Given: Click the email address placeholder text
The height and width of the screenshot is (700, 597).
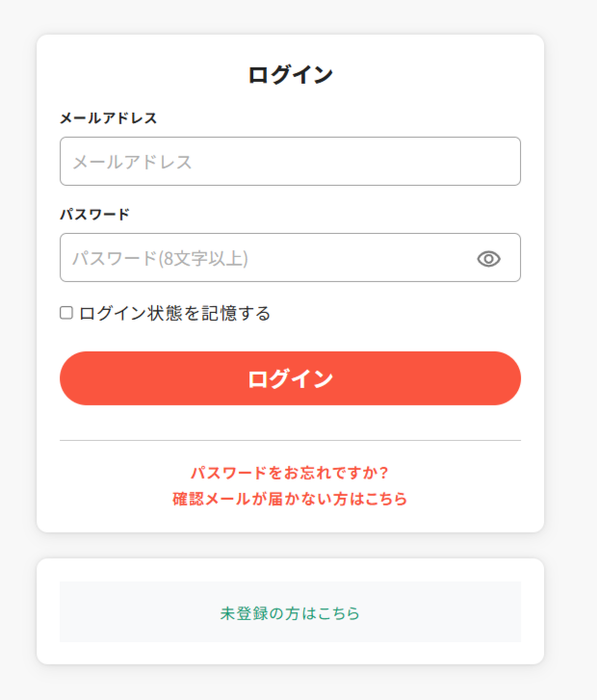Looking at the screenshot, I should (x=132, y=162).
